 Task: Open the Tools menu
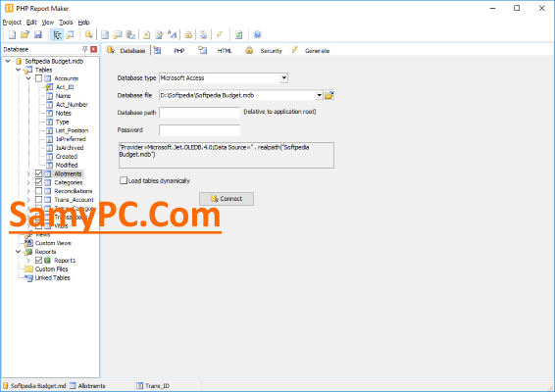click(x=66, y=23)
